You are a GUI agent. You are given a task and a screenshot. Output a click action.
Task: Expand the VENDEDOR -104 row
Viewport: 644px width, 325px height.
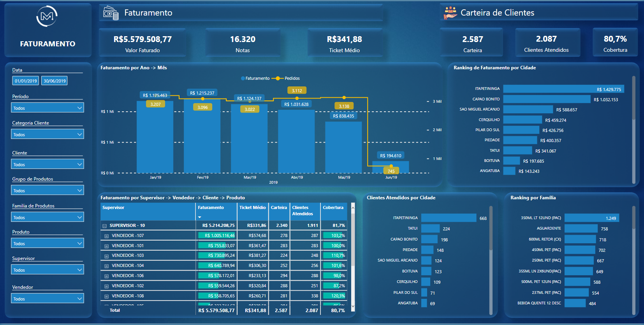106,266
